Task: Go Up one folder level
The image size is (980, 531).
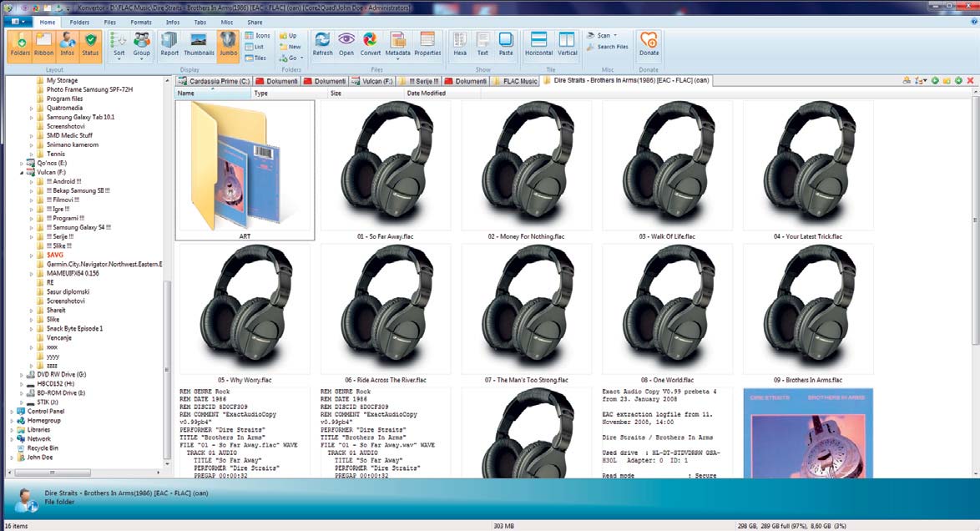Action: 288,36
